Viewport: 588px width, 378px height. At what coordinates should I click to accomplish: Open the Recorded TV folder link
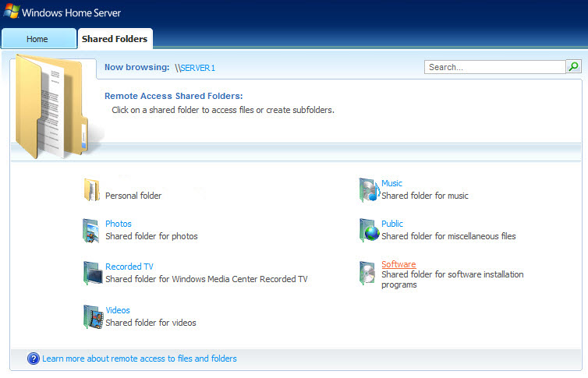pyautogui.click(x=129, y=267)
